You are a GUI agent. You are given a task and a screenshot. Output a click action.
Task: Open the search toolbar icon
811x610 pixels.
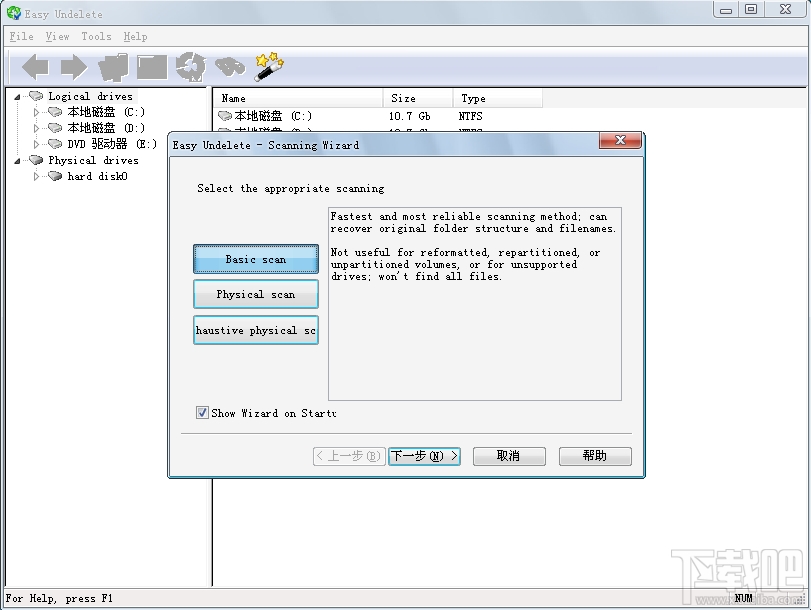click(229, 66)
